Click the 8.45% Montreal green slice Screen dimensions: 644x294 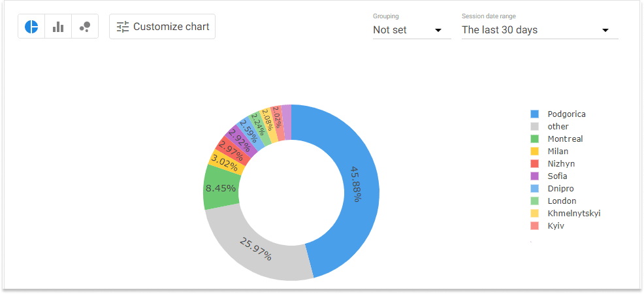pyautogui.click(x=221, y=188)
